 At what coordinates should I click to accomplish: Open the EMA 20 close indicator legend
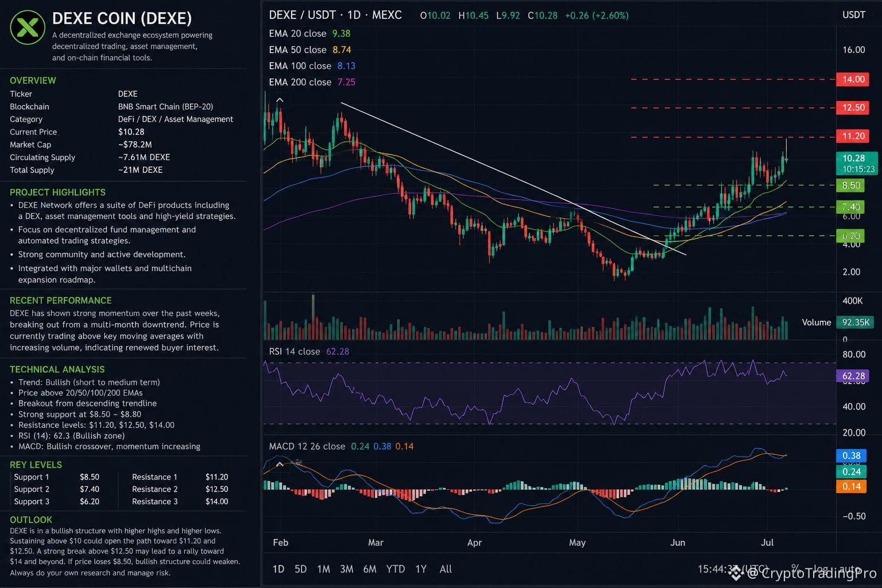[310, 33]
